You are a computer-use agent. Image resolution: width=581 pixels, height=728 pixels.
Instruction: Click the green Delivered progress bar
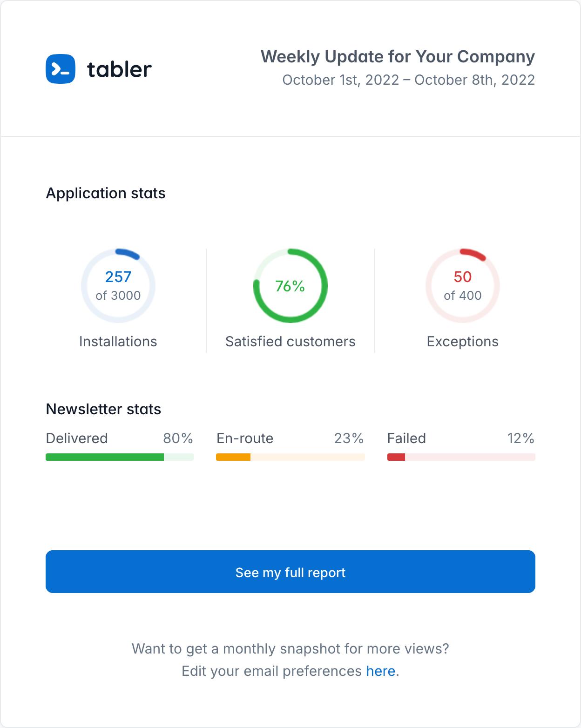[x=119, y=457]
